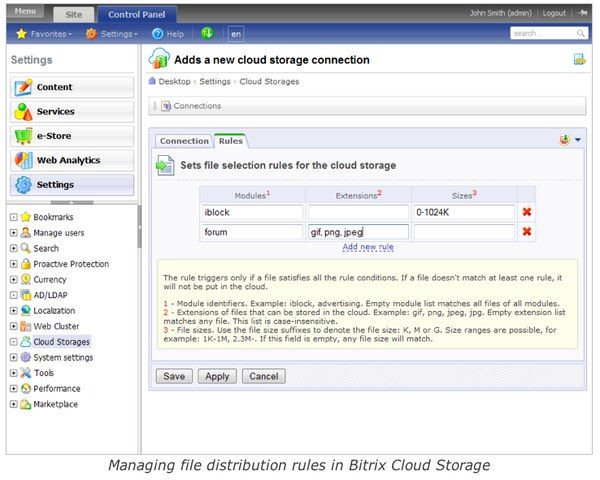Click the Apply button
This screenshot has width=600, height=480.
click(x=217, y=376)
